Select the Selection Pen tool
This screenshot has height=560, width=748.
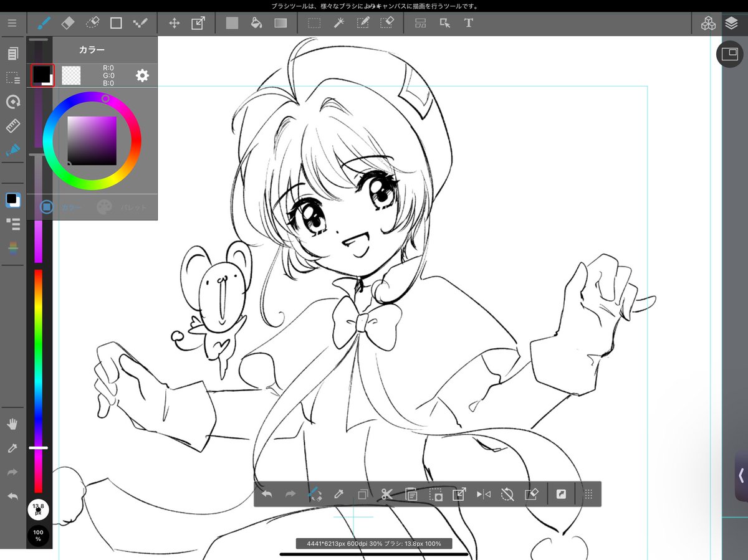point(363,23)
